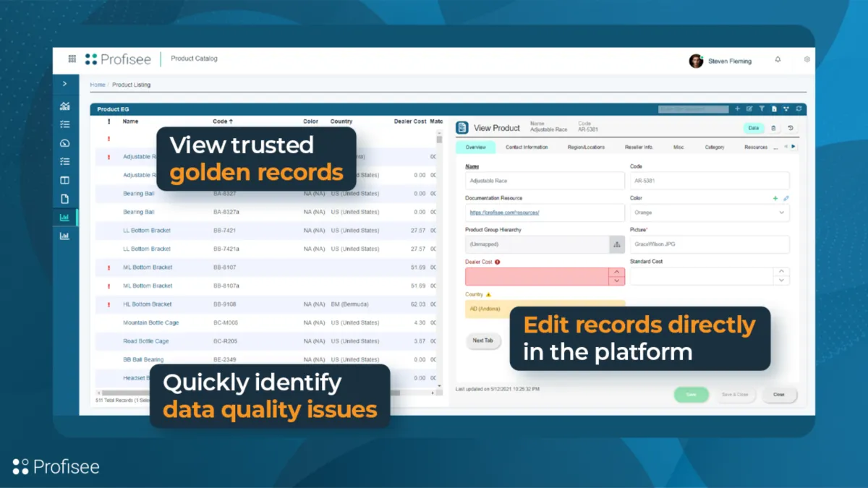
Task: Open the Category tab
Action: [x=715, y=147]
